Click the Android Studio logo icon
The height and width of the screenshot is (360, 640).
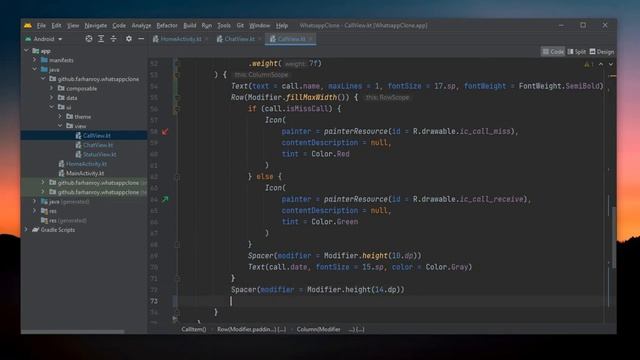point(28,25)
